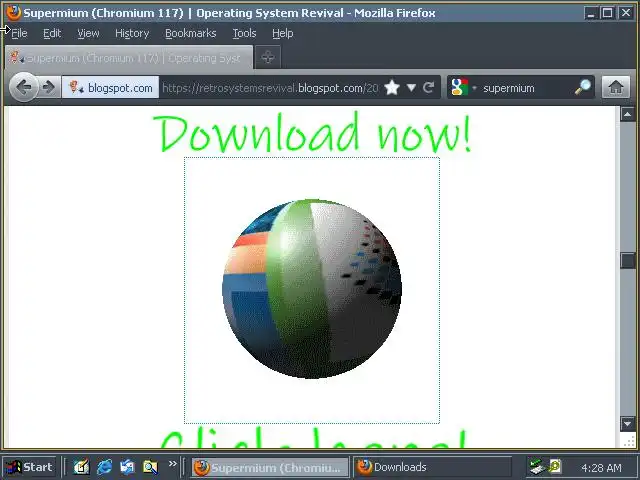Switch to the Supermium Firefox taskbar button
The height and width of the screenshot is (480, 640).
coord(270,467)
